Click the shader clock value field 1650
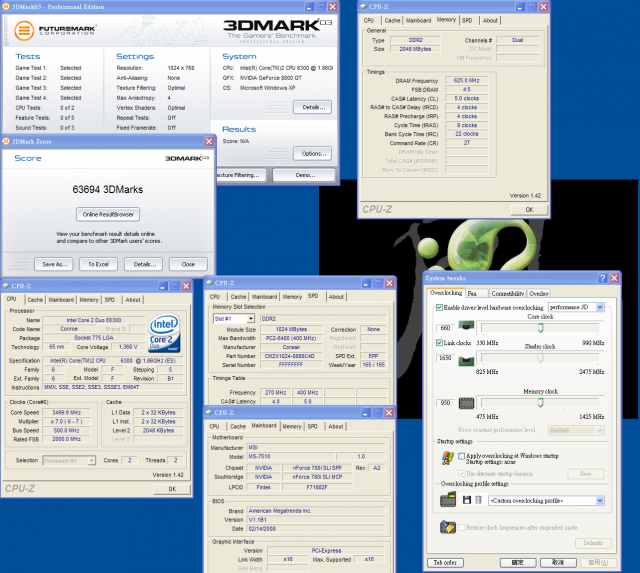 [x=445, y=358]
